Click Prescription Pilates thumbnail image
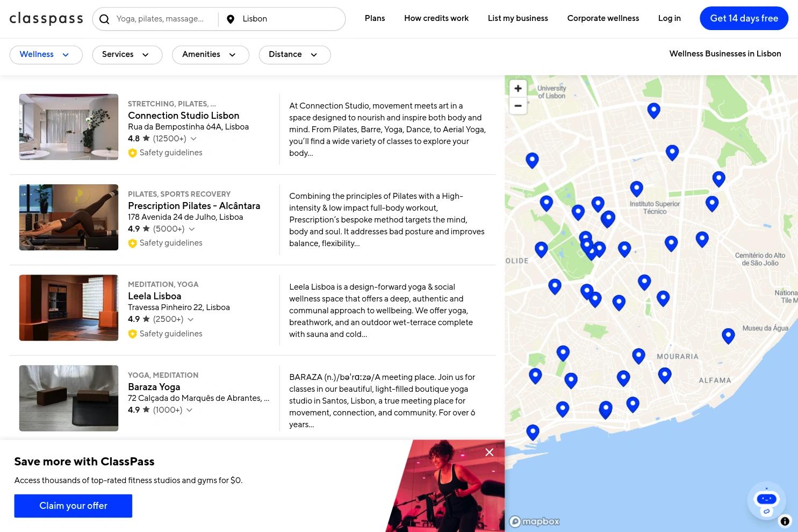 [69, 217]
